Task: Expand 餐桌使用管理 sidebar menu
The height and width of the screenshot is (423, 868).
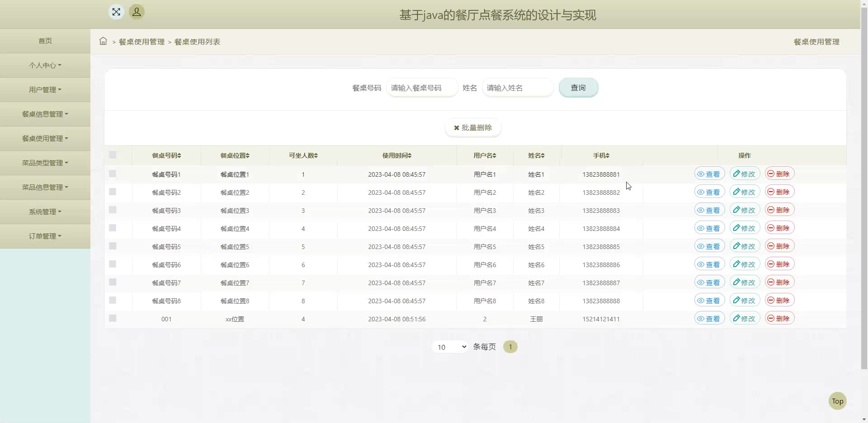Action: coord(45,139)
